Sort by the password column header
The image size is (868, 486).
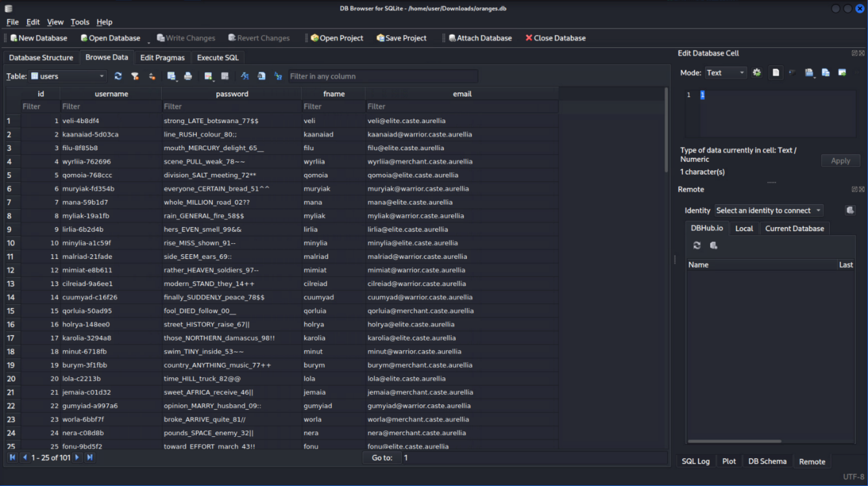(x=232, y=94)
